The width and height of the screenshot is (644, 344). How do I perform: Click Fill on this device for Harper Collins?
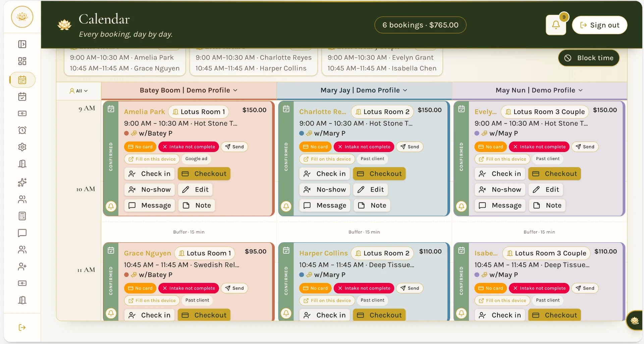pos(327,301)
